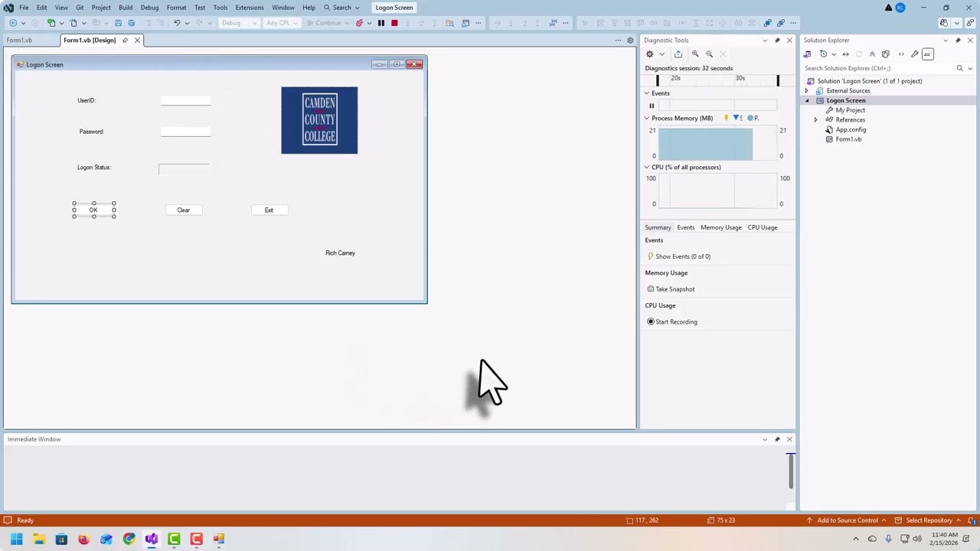The width and height of the screenshot is (980, 551).
Task: Select the Clear button on the form
Action: [184, 210]
